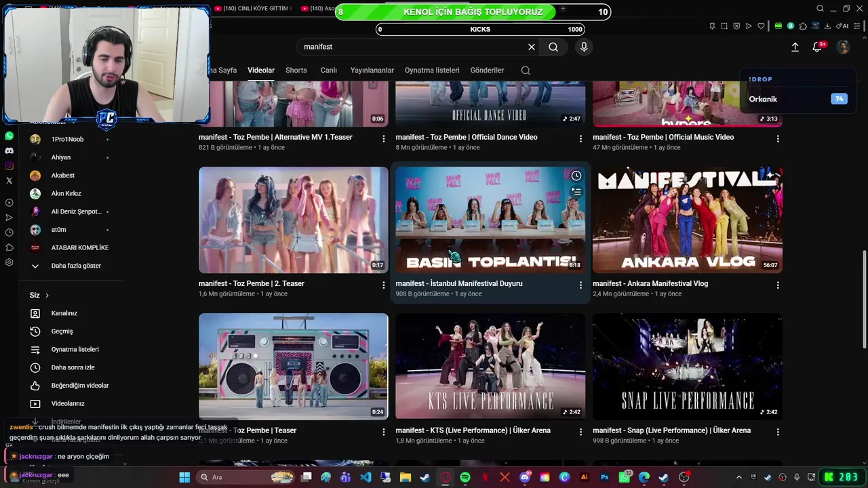Click the heart bookmark icon in the toolbar
This screenshot has height=488, width=868.
pyautogui.click(x=761, y=26)
